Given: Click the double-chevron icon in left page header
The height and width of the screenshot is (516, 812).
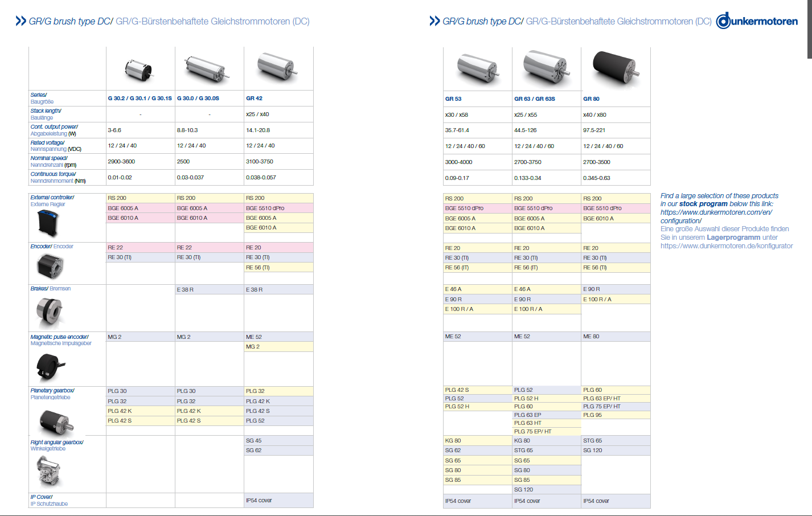Looking at the screenshot, I should [x=20, y=21].
